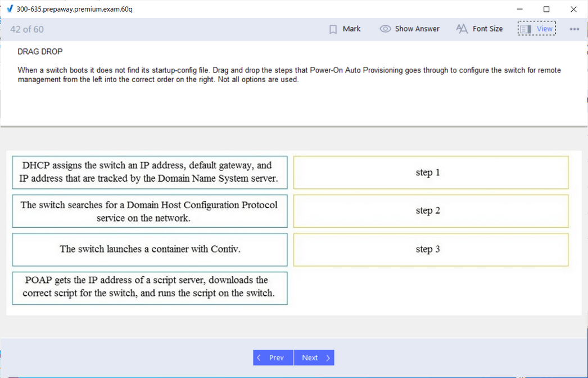Click the Font Size label
The width and height of the screenshot is (588, 378).
click(487, 29)
